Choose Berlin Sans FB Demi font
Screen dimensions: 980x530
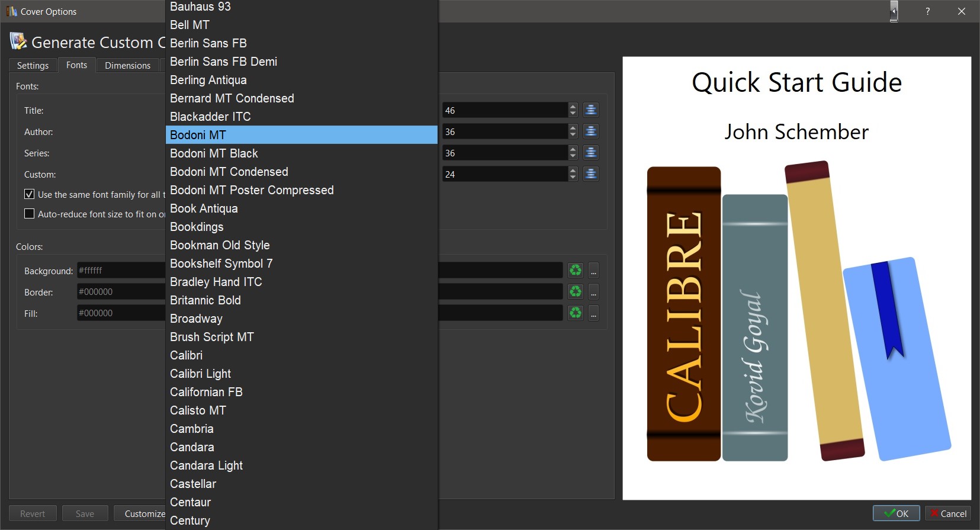pyautogui.click(x=301, y=62)
